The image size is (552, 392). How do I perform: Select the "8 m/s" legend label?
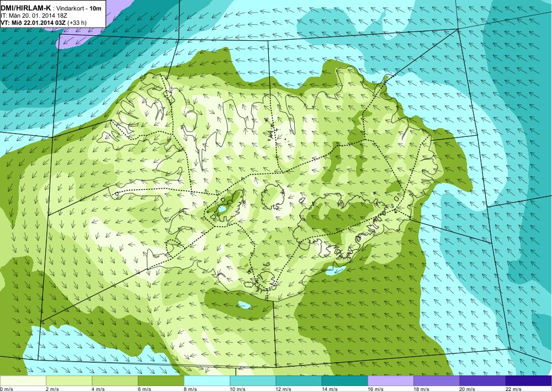(190, 389)
